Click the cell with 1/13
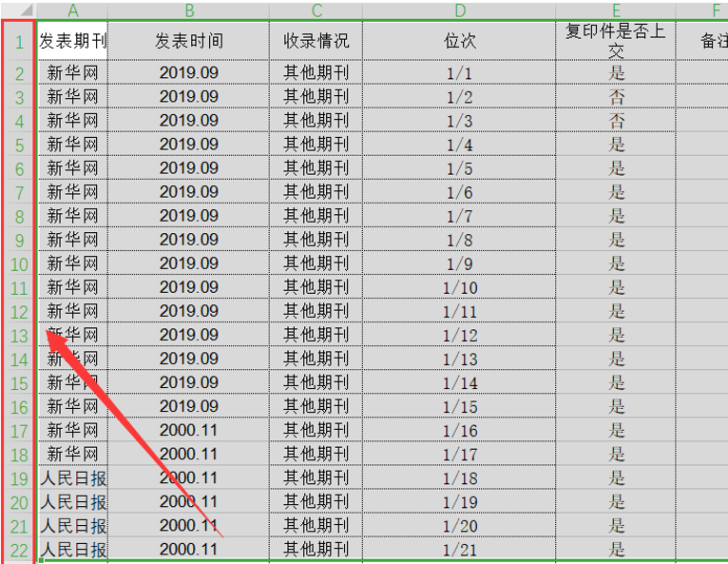This screenshot has width=728, height=564. coord(459,360)
